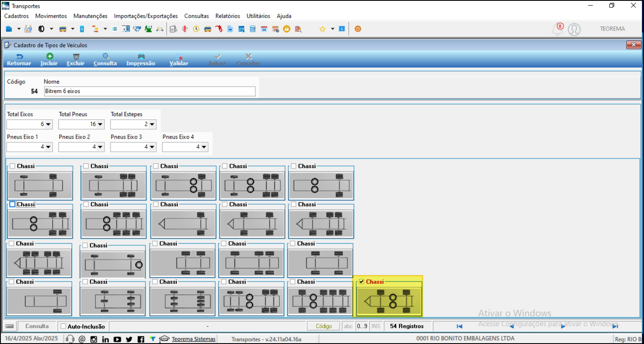Viewport: 644px width, 344px height.
Task: Open the Ajuda menu
Action: pos(284,16)
